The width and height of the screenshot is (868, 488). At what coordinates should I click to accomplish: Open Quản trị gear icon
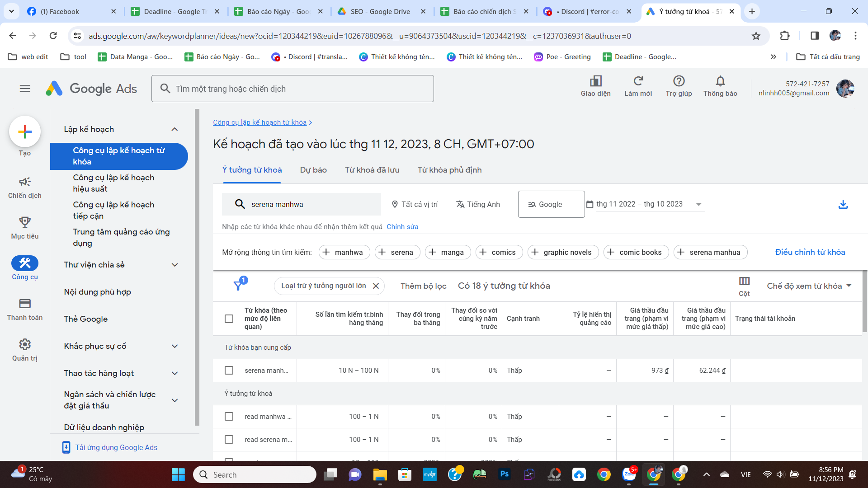coord(25,344)
